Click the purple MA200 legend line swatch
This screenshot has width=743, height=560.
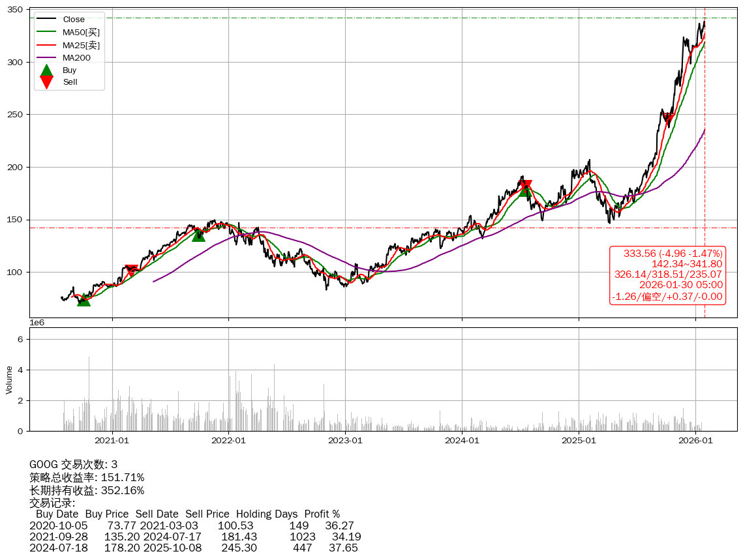pos(46,57)
